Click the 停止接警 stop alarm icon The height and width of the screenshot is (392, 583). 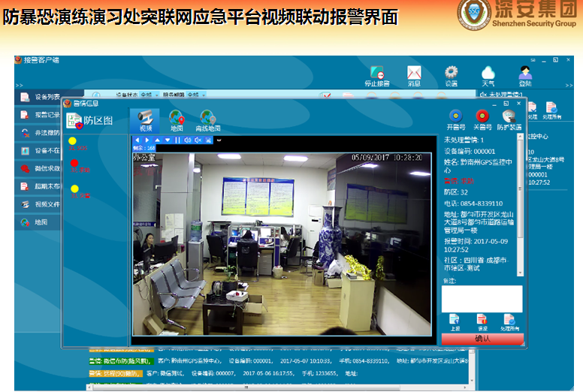(377, 73)
